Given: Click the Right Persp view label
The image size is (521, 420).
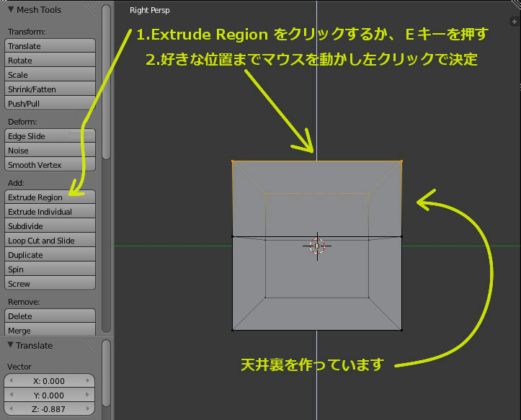Looking at the screenshot, I should click(149, 10).
